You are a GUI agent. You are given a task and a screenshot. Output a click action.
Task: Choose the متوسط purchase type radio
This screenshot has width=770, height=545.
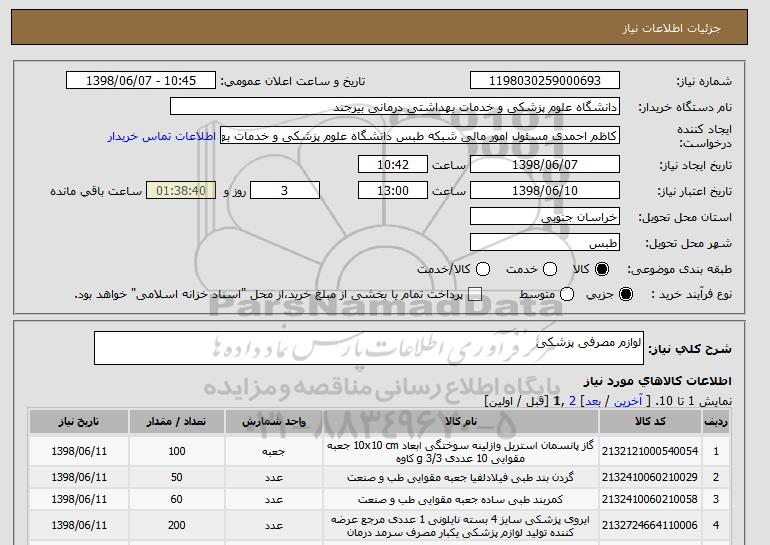coord(567,294)
